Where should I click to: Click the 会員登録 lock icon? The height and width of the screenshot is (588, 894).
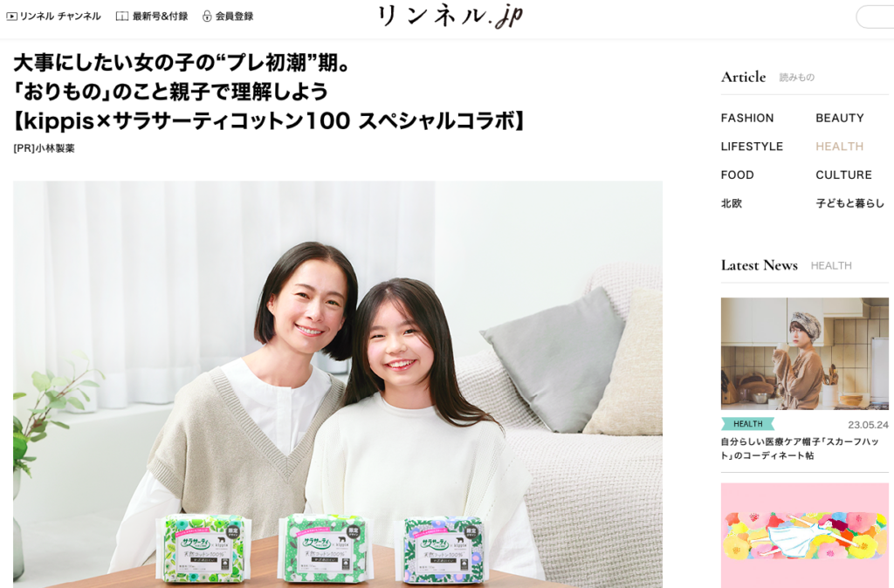(x=207, y=17)
